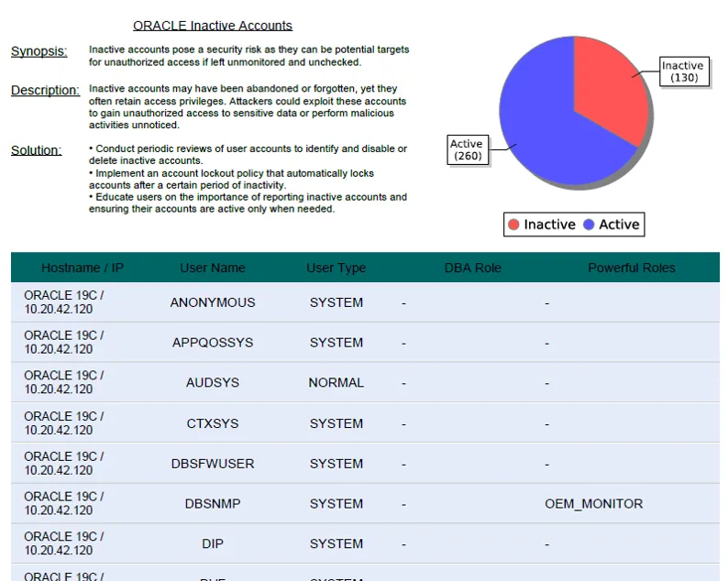The height and width of the screenshot is (581, 728).
Task: Select the AUDSYS user name cell
Action: (213, 382)
